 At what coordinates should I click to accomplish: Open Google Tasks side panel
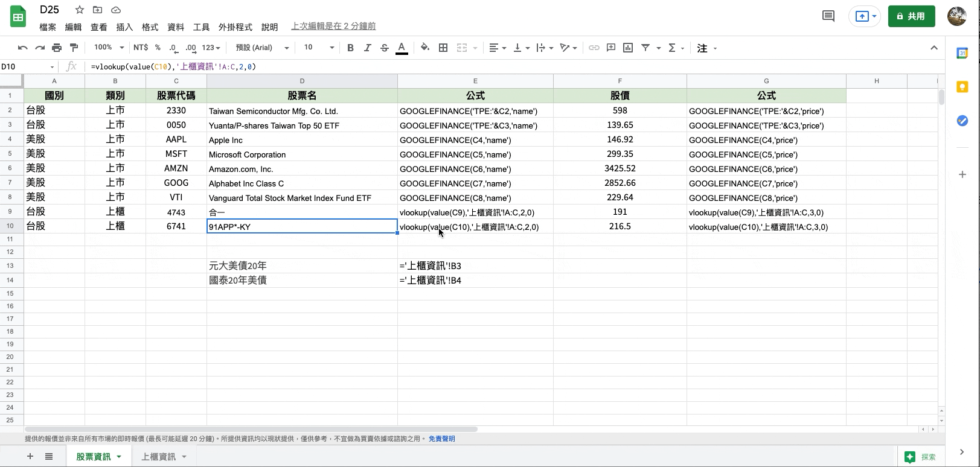point(962,121)
